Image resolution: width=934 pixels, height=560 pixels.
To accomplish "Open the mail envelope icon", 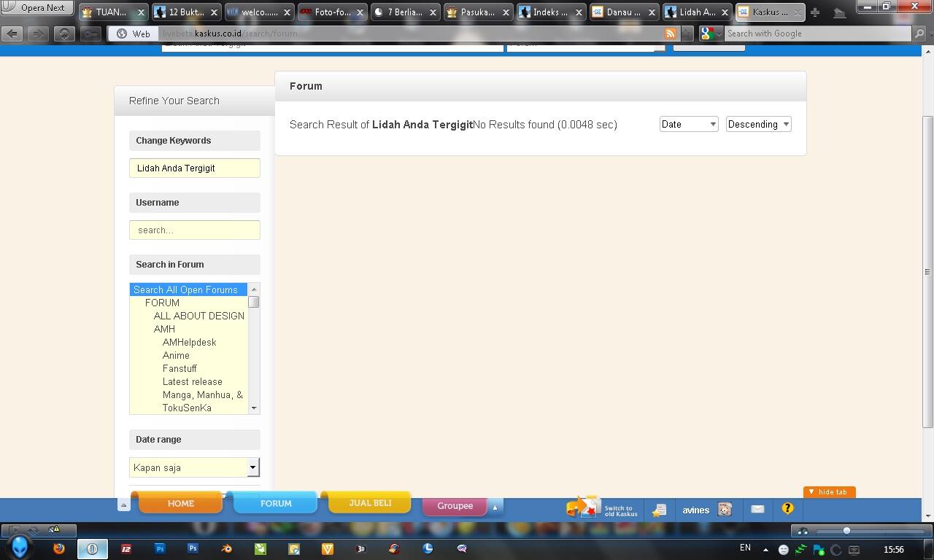I will tap(757, 509).
